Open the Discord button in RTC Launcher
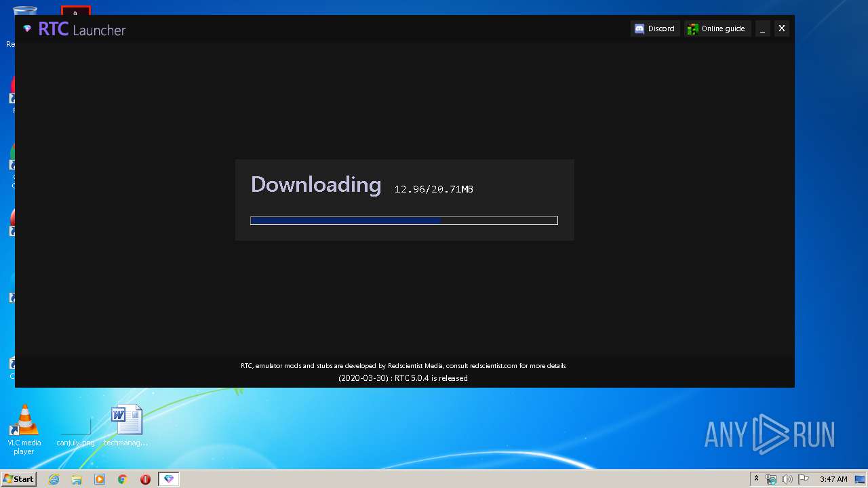868x488 pixels. (655, 28)
